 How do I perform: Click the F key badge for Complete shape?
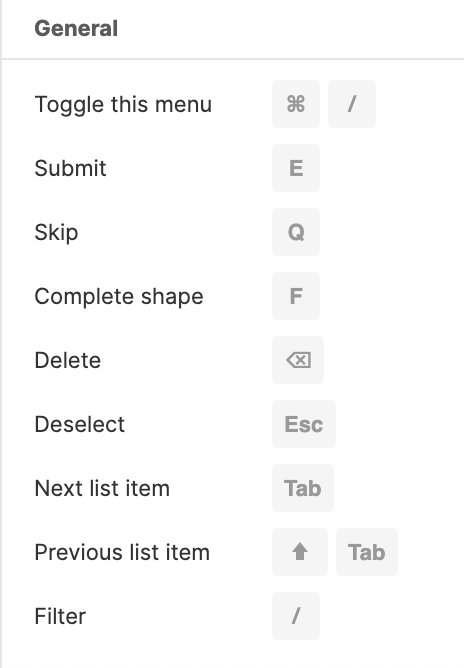[x=296, y=296]
